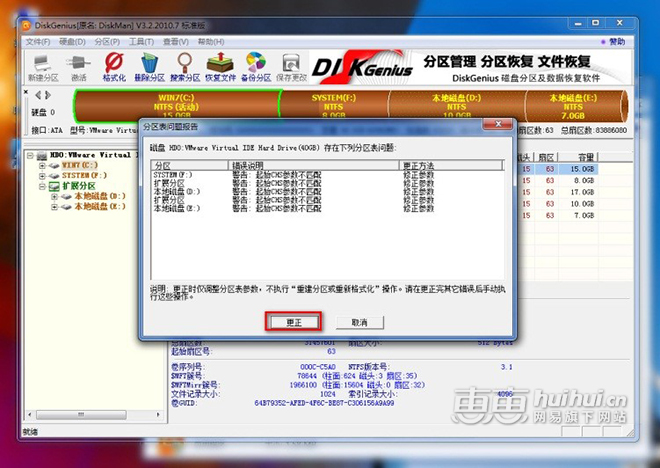Open the 查看(V) menu

176,42
